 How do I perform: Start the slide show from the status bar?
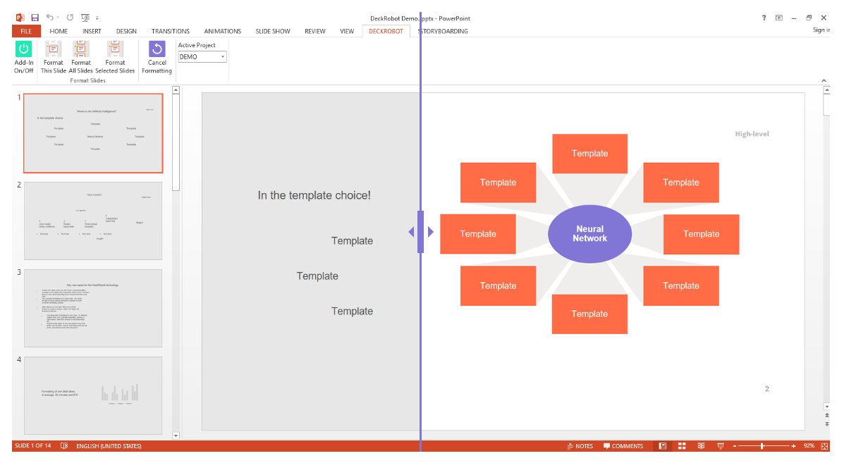tap(720, 446)
